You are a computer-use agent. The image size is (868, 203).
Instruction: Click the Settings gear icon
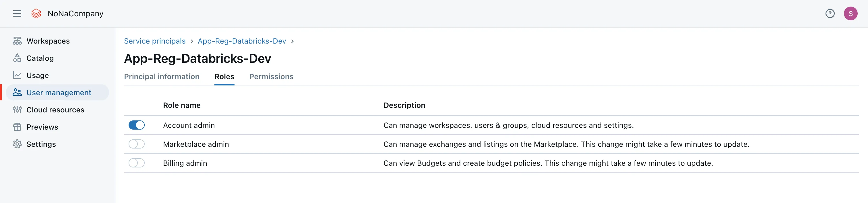(x=17, y=144)
